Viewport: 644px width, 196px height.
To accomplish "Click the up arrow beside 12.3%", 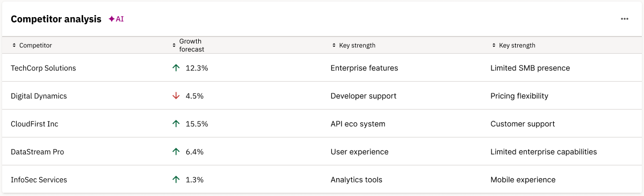I will pos(176,68).
